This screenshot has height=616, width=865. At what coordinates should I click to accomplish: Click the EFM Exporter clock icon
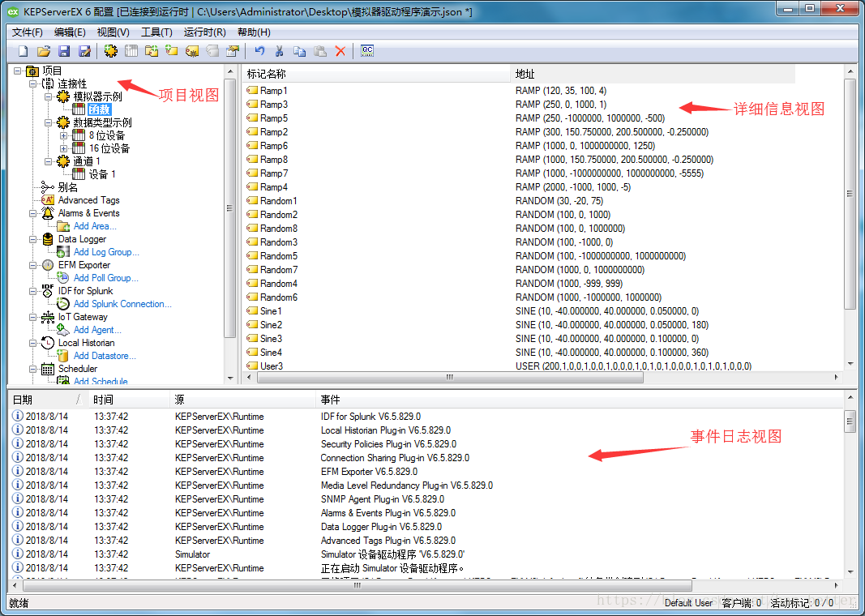coord(48,265)
